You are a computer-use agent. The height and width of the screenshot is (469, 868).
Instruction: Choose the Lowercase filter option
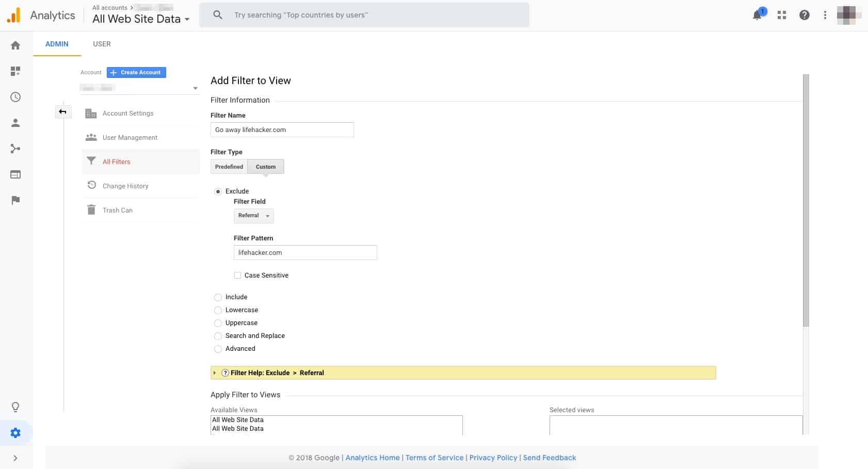[218, 310]
